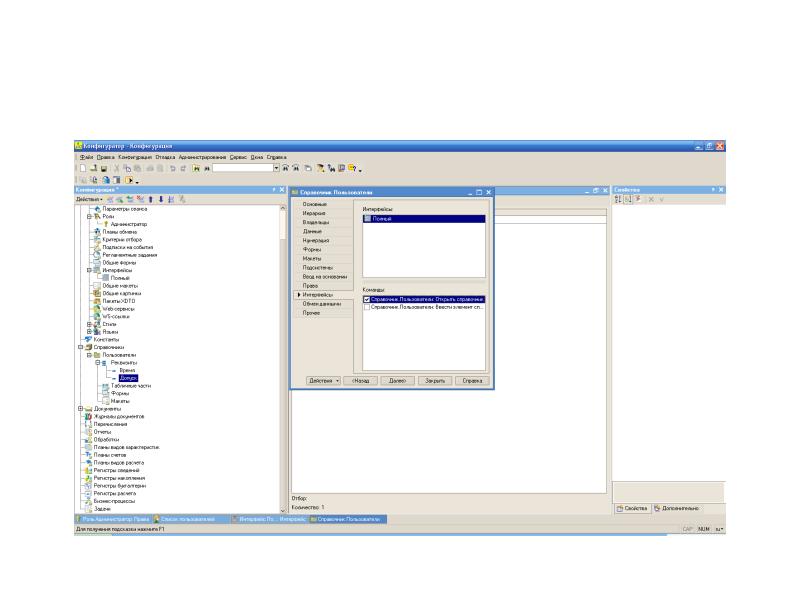This screenshot has height=600, width=800.
Task: Switch to the Дополнительно tab at panel bottom
Action: click(677, 509)
